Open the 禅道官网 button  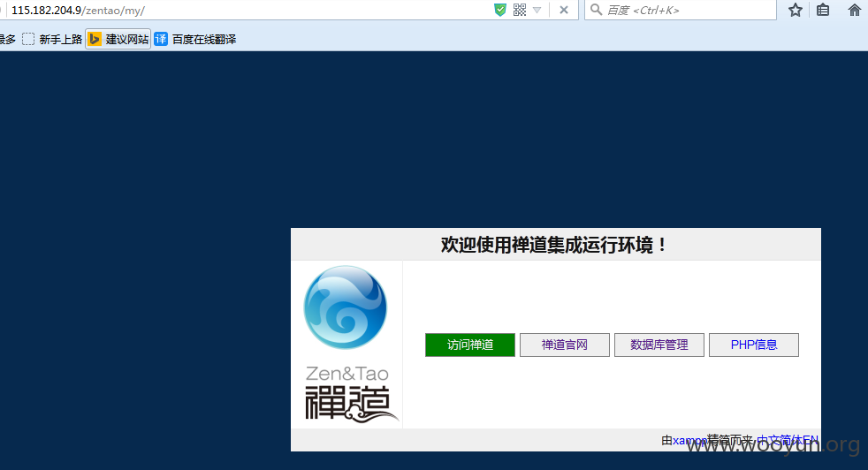565,345
